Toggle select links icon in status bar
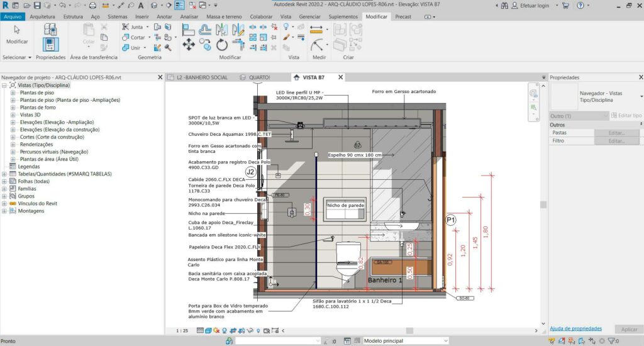This screenshot has height=346, width=644. [552, 341]
